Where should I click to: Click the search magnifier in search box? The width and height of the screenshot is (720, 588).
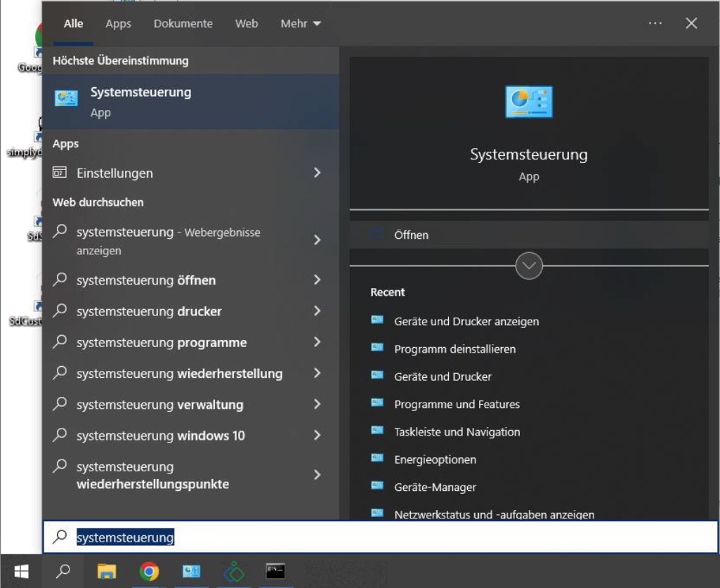(x=60, y=537)
